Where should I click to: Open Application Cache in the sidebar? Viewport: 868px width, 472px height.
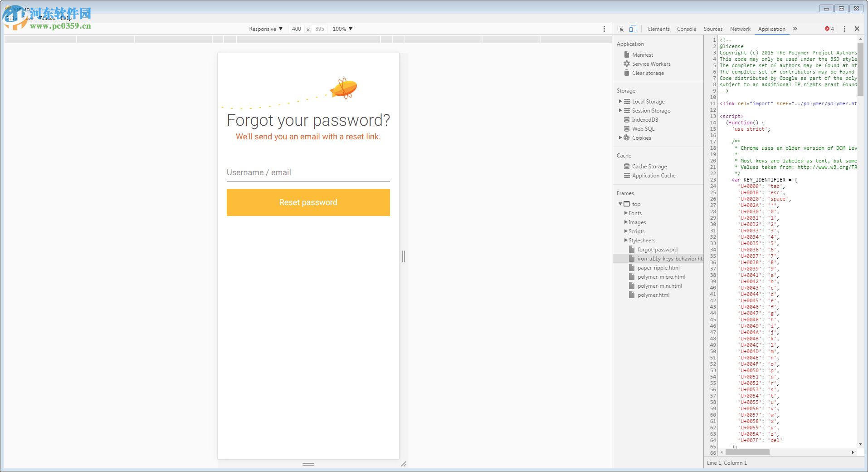click(653, 175)
